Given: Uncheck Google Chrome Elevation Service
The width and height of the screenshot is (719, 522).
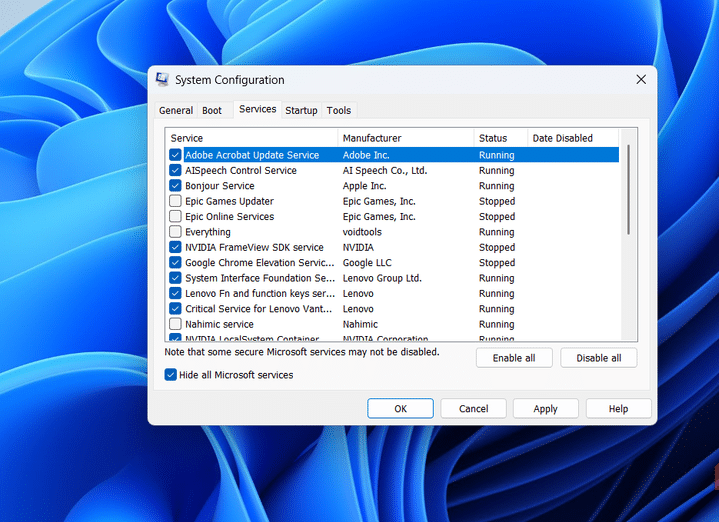Looking at the screenshot, I should coord(175,262).
